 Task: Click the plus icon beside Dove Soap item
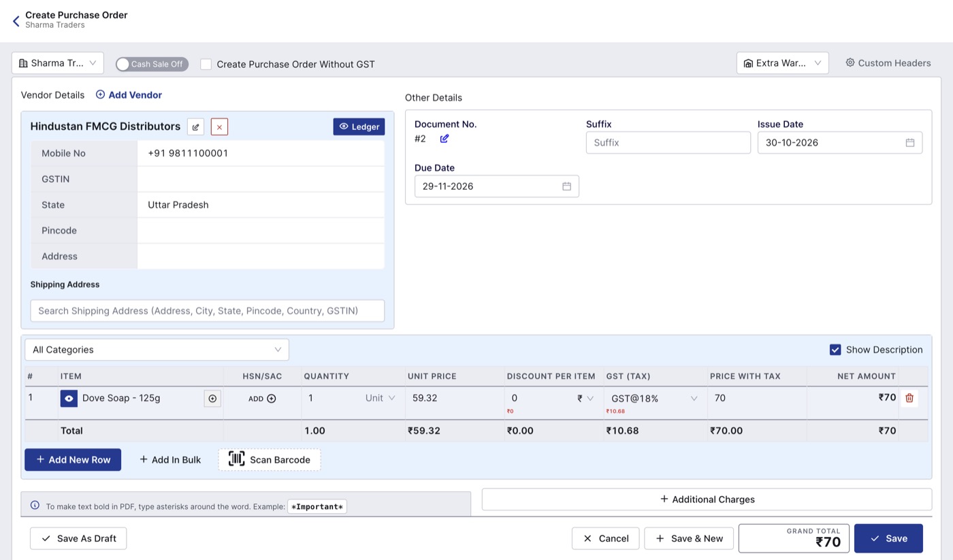tap(212, 398)
